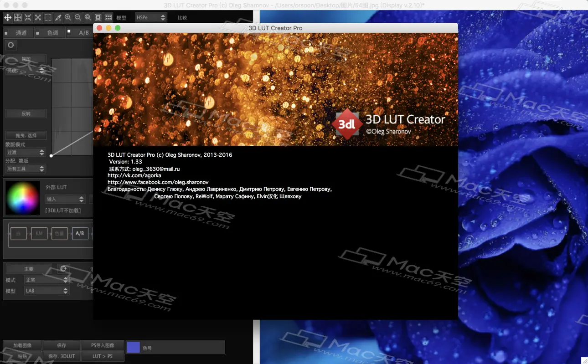Close the 3D LUT Creator Pro About window
Viewport: 588px width, 364px height.
click(x=99, y=28)
